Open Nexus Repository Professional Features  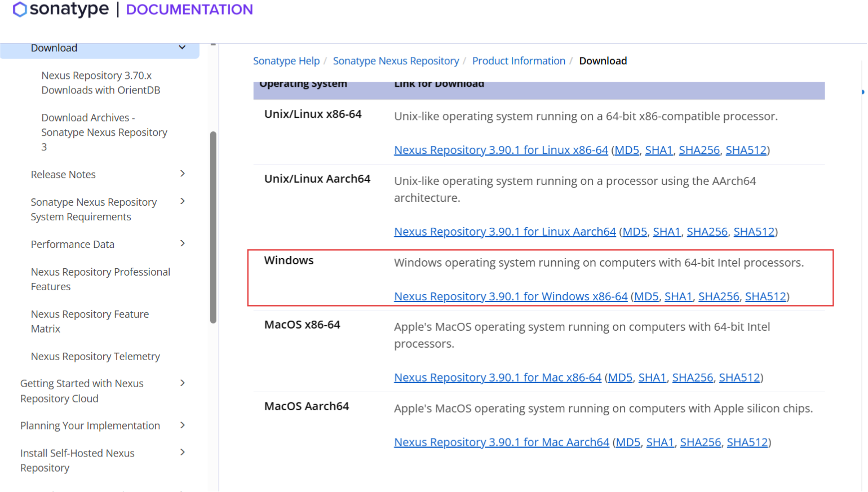(x=100, y=280)
